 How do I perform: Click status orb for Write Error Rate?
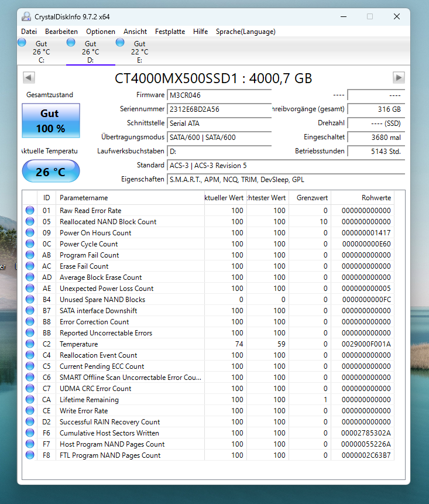(30, 410)
